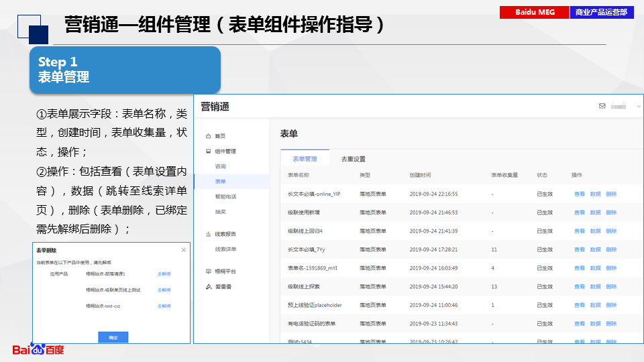Click the red Baidu MEG badge

[x=535, y=12]
